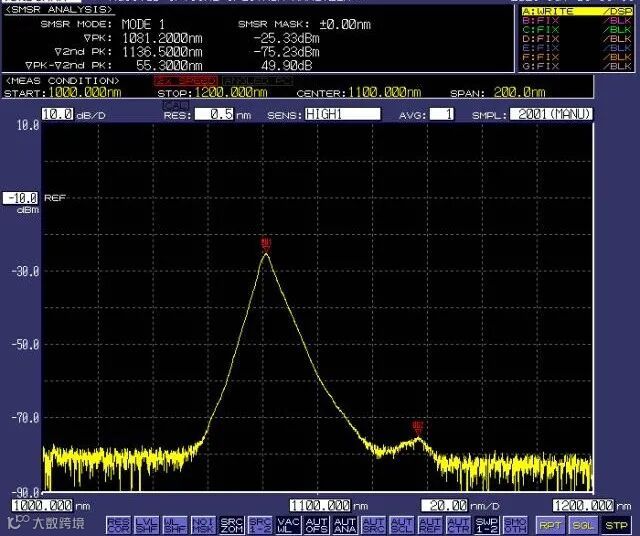Click the SMO OTH smoothing key

point(515,525)
